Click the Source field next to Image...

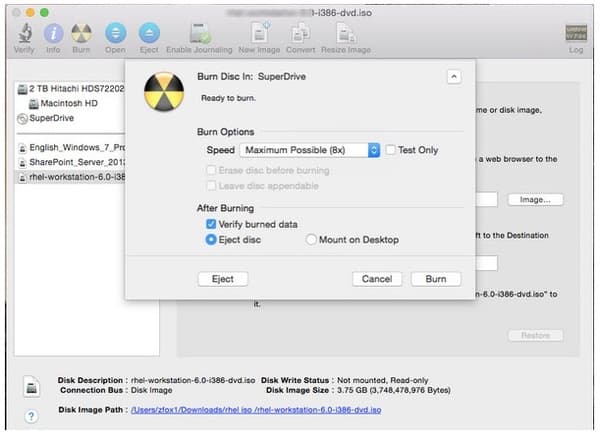pyautogui.click(x=486, y=200)
